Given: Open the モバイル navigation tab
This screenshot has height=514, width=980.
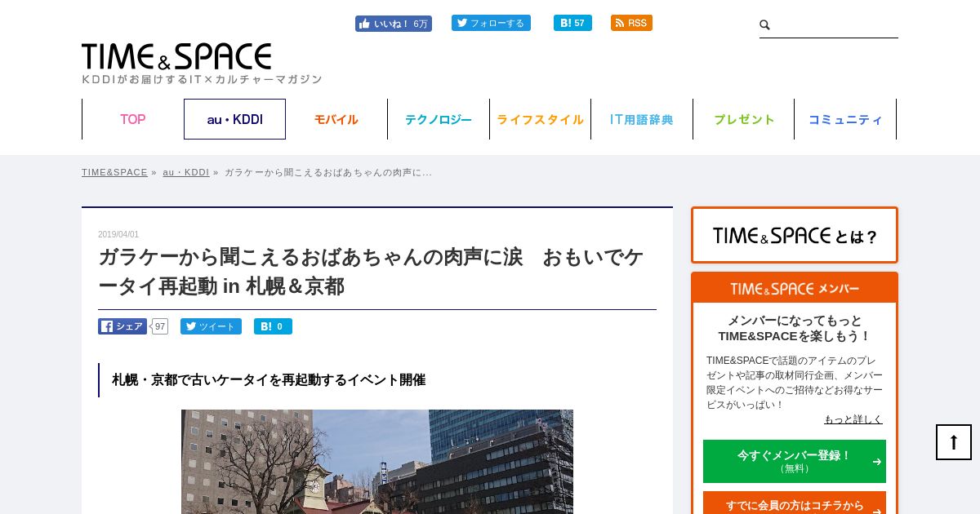Looking at the screenshot, I should (x=336, y=119).
